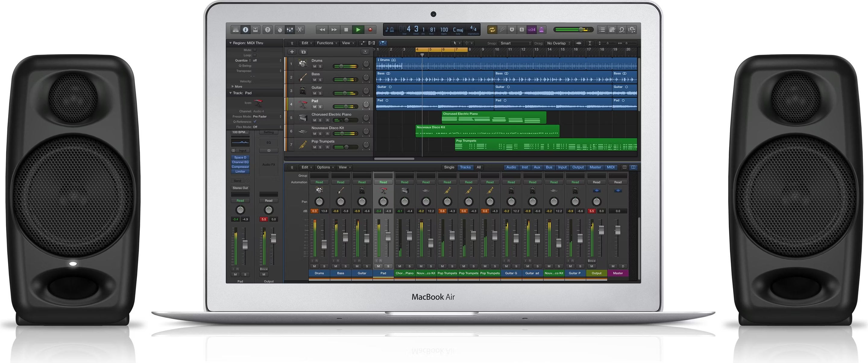The image size is (868, 363).
Task: Toggle the Inspector info button
Action: [246, 30]
